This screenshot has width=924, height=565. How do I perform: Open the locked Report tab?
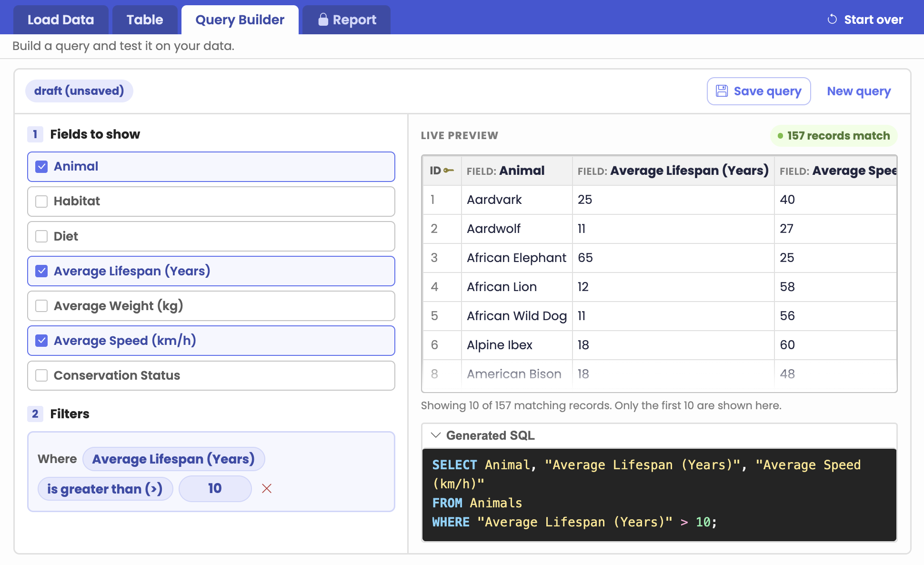[347, 20]
